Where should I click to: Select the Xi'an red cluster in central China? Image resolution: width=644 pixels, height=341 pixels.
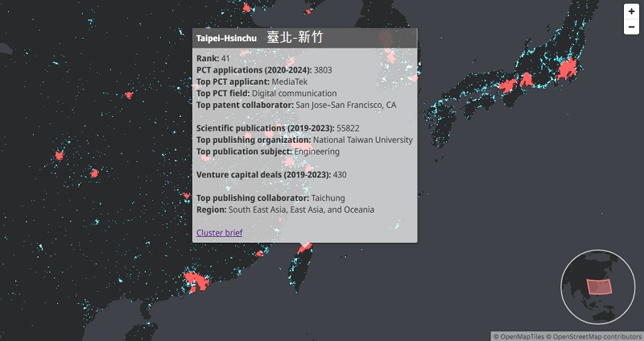tap(127, 94)
